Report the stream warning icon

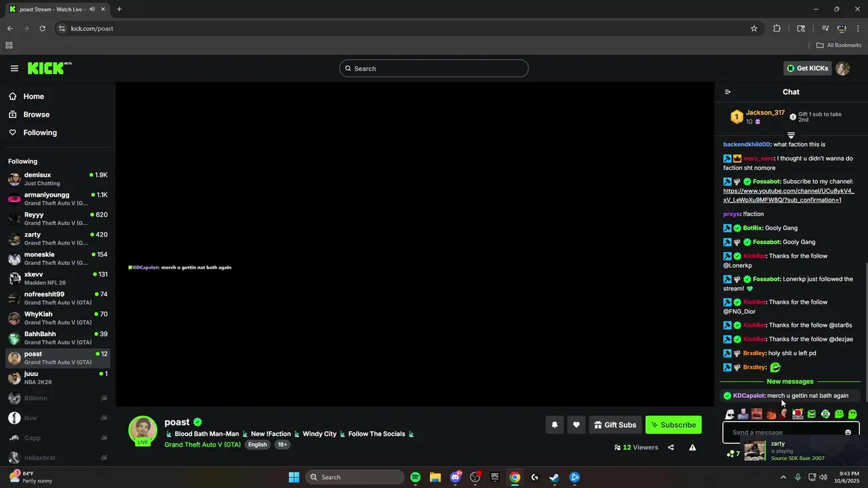[x=692, y=447]
